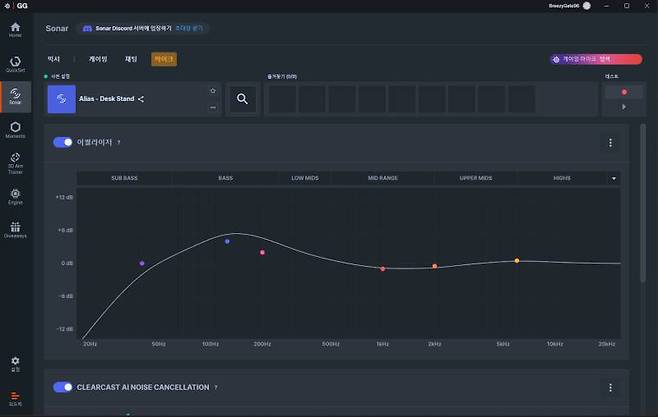Click the 20Hz frequency label
The height and width of the screenshot is (417, 658).
(x=90, y=344)
